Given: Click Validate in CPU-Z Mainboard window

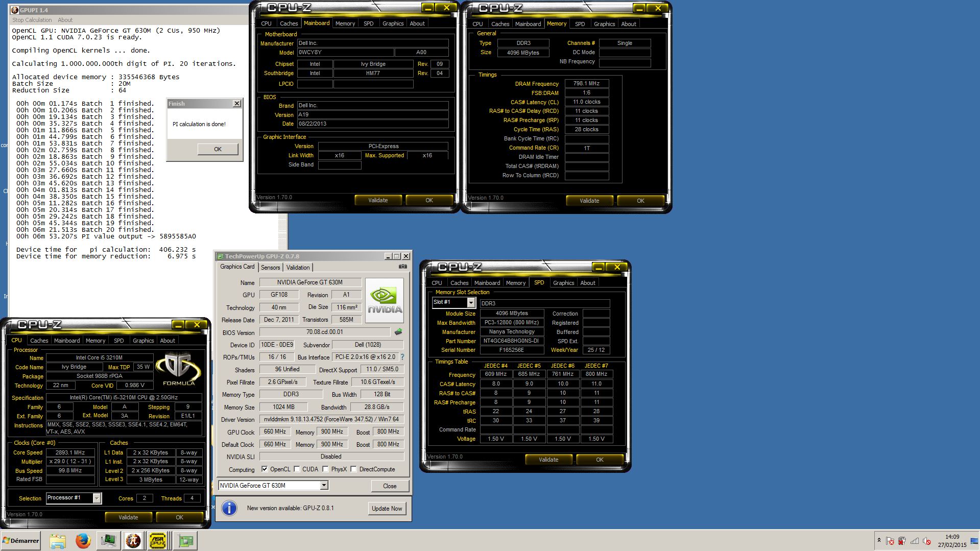Looking at the screenshot, I should pos(378,200).
